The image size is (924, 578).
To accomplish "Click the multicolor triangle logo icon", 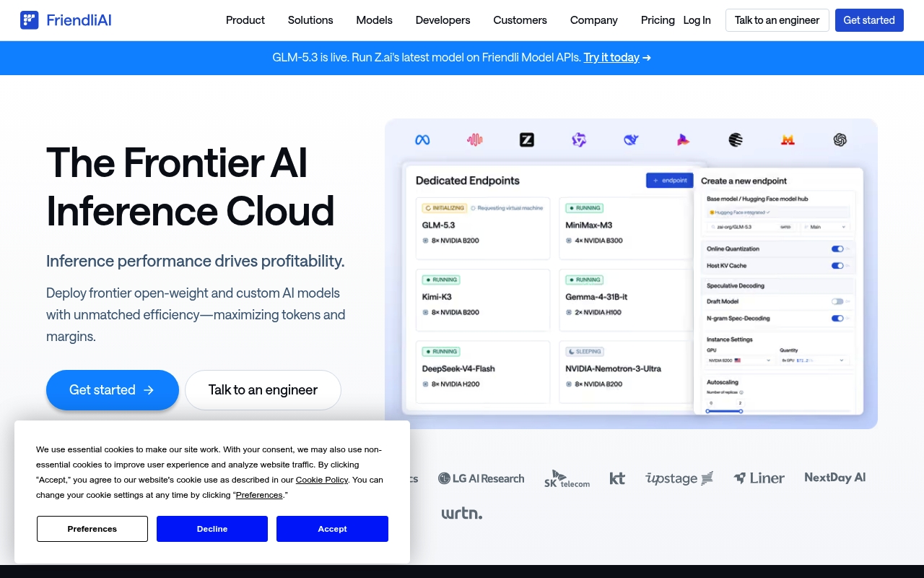I will 683,140.
